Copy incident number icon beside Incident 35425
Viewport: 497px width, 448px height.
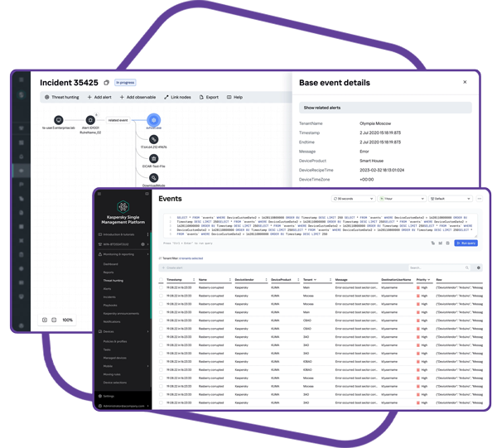click(106, 83)
